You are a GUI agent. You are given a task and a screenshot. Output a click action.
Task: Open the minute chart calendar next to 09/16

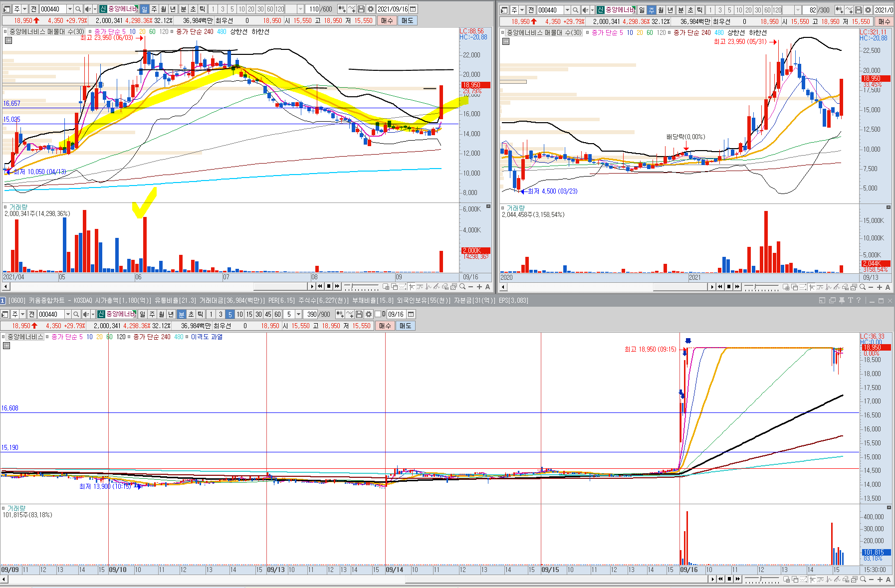pyautogui.click(x=411, y=314)
